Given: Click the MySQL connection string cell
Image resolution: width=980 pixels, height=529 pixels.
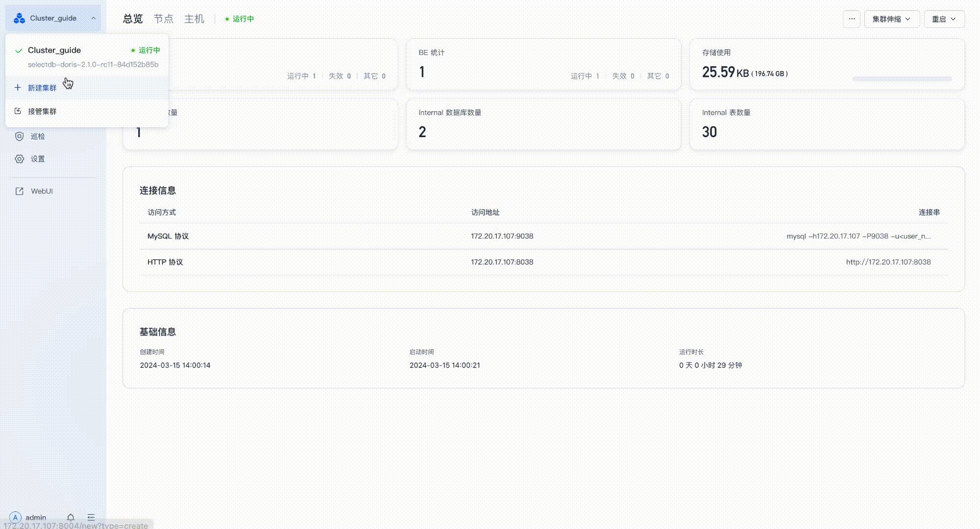Looking at the screenshot, I should click(858, 236).
